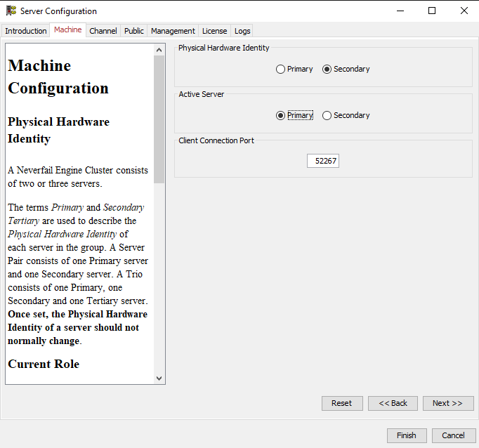Viewport: 479px width, 448px height.
Task: Choose Primary as the Active Server
Action: 294,115
